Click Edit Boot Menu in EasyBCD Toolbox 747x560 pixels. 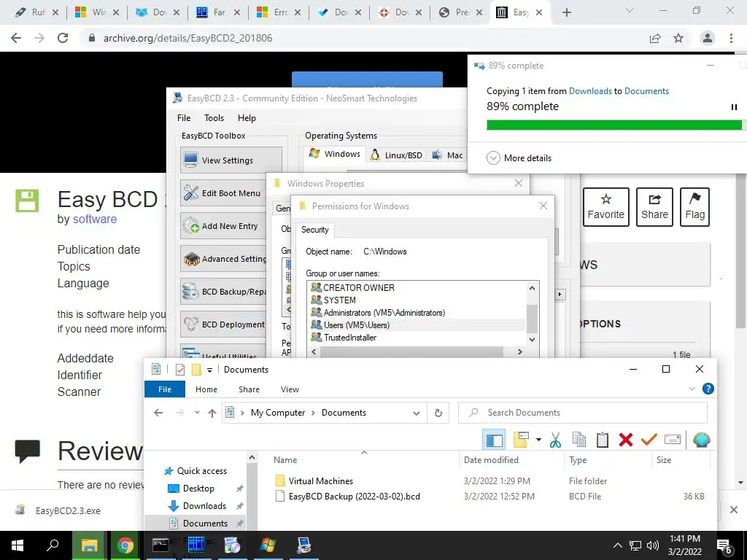[x=224, y=192]
